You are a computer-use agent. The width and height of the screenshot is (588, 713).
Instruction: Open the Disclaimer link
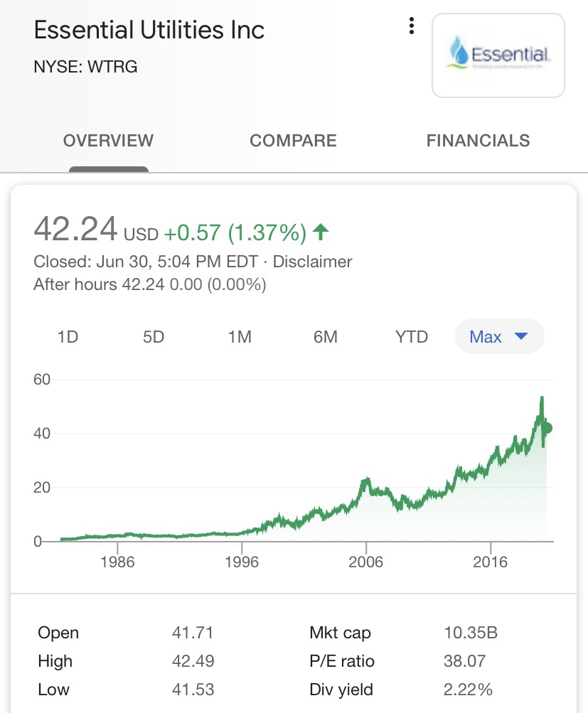pos(312,262)
